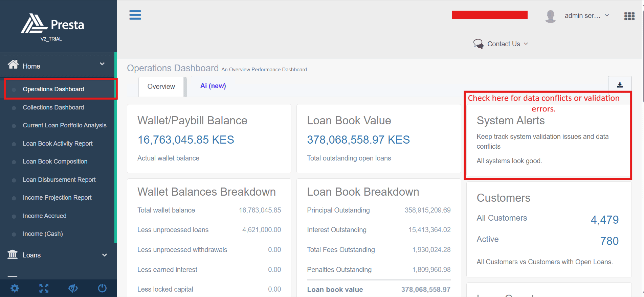
Task: Open the Contact Us dropdown arrow
Action: pos(526,44)
